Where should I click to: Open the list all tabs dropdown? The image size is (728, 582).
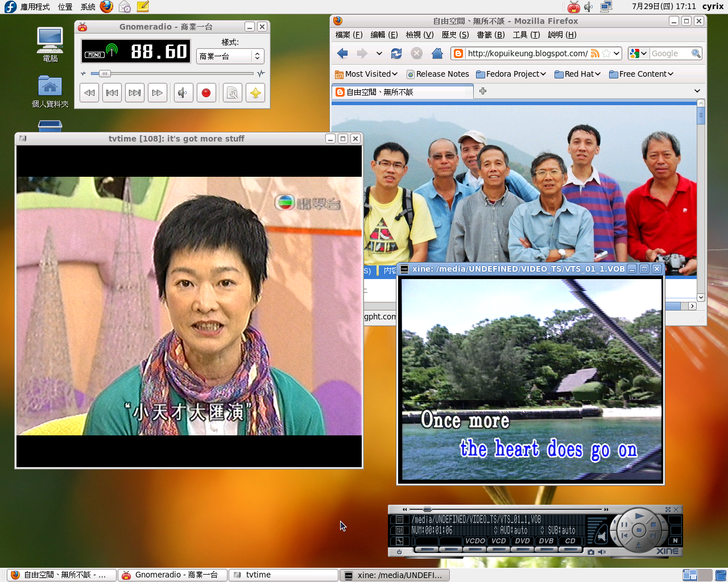tap(697, 91)
